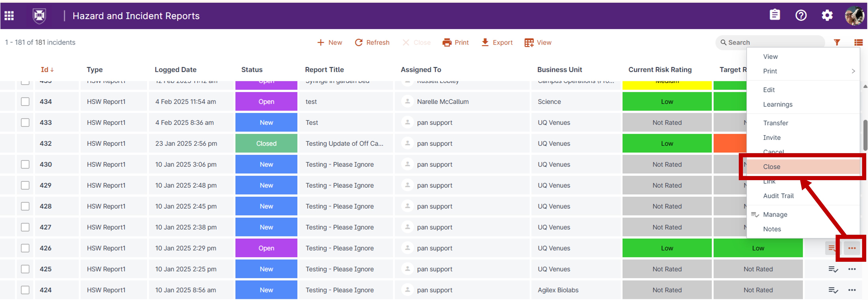Click assignee avatar icon on row 424
Image resolution: width=868 pixels, height=300 pixels.
(x=407, y=290)
